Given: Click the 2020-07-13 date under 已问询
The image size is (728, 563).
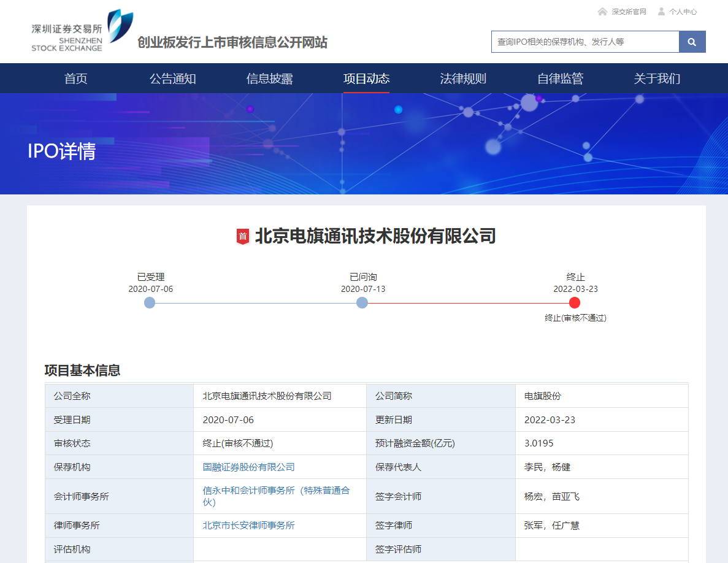Looking at the screenshot, I should coord(363,289).
